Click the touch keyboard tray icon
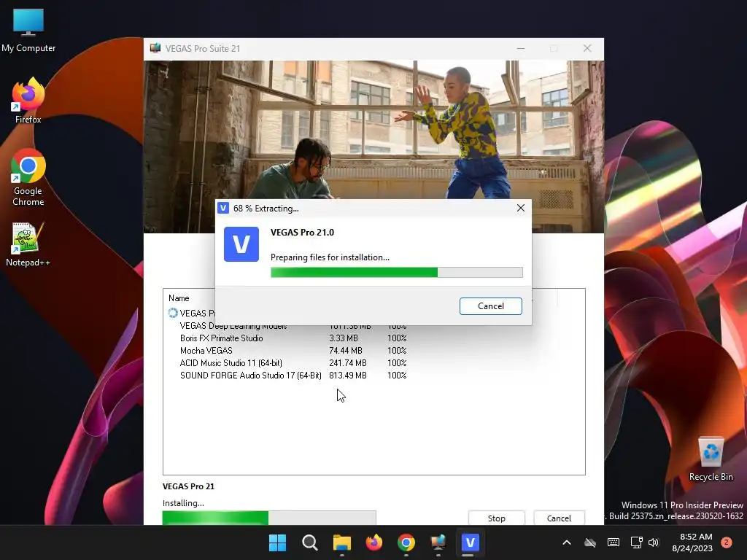This screenshot has height=560, width=747. tap(613, 542)
